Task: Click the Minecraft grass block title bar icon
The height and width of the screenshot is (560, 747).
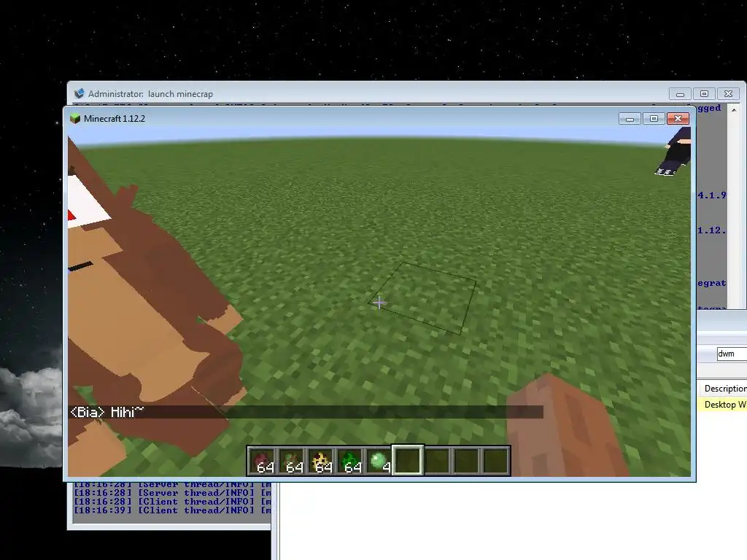Action: [x=75, y=119]
